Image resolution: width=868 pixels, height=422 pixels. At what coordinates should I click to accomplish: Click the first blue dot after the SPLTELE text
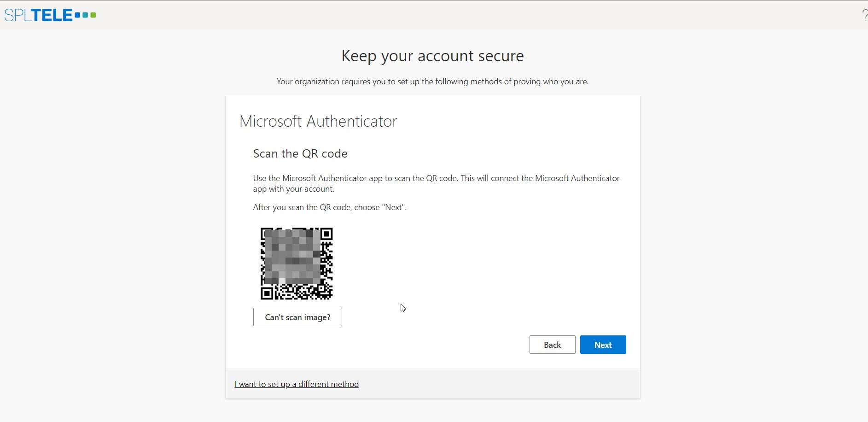click(x=77, y=15)
